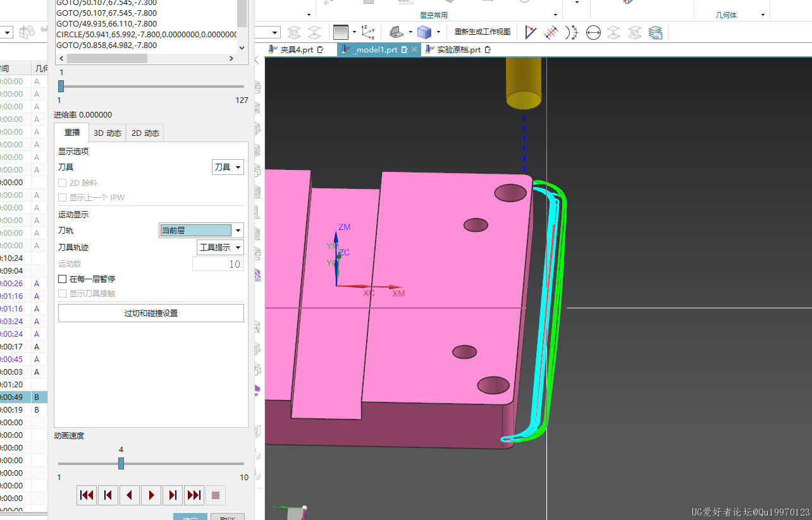
Task: Click the 进给率 0.000000 readout
Action: tap(83, 114)
